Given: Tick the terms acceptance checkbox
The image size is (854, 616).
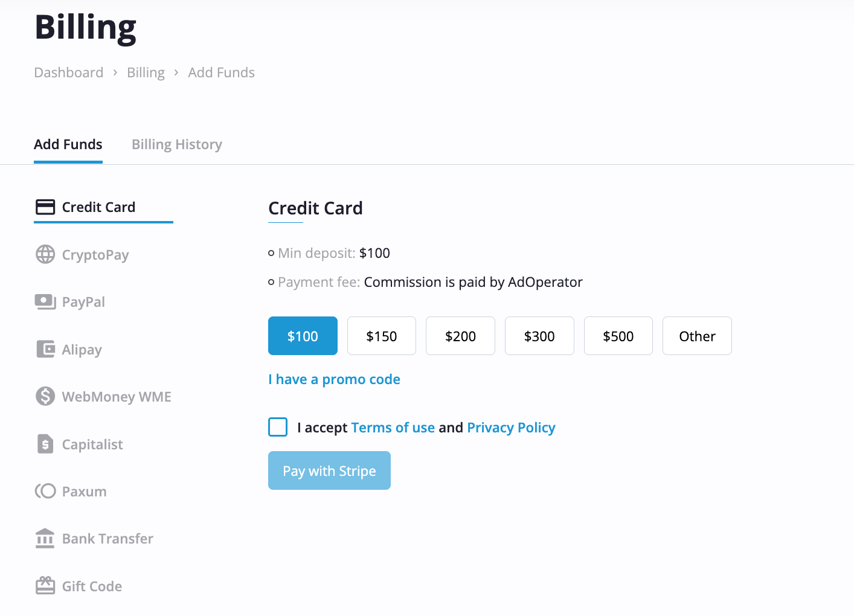Looking at the screenshot, I should tap(278, 427).
